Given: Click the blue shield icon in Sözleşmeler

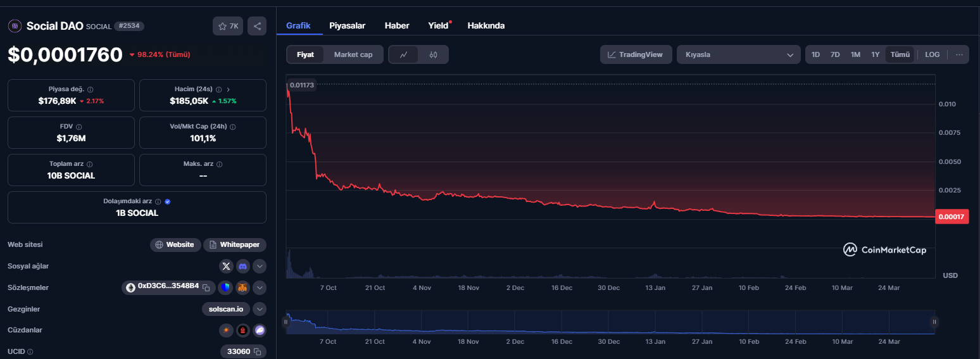Looking at the screenshot, I should click(226, 287).
